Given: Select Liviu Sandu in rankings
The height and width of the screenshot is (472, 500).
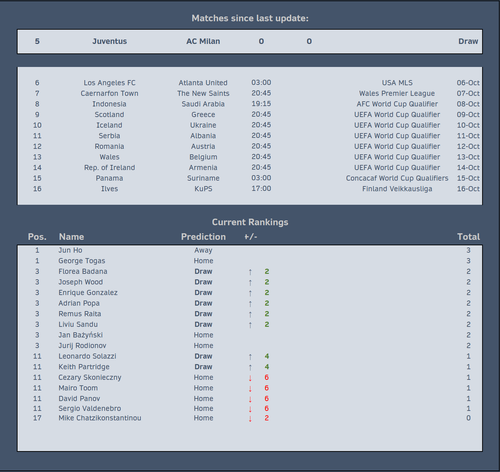Looking at the screenshot, I should point(78,325).
